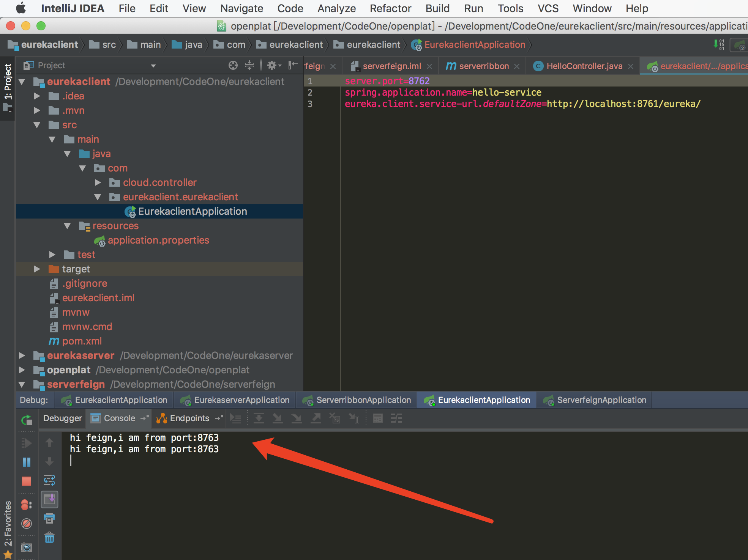Open the Navigate menu
The height and width of the screenshot is (560, 748).
point(241,8)
